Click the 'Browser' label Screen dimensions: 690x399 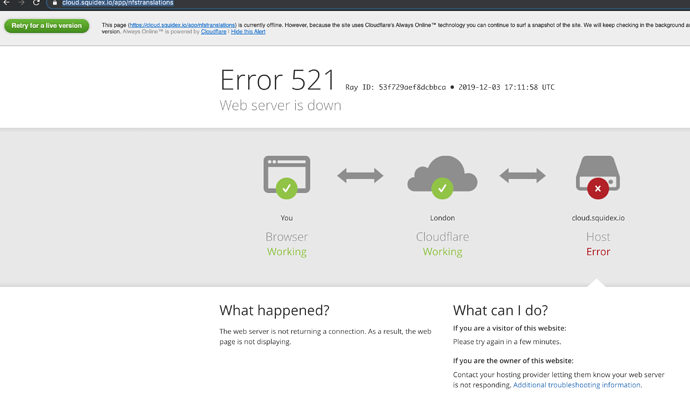[x=286, y=237]
